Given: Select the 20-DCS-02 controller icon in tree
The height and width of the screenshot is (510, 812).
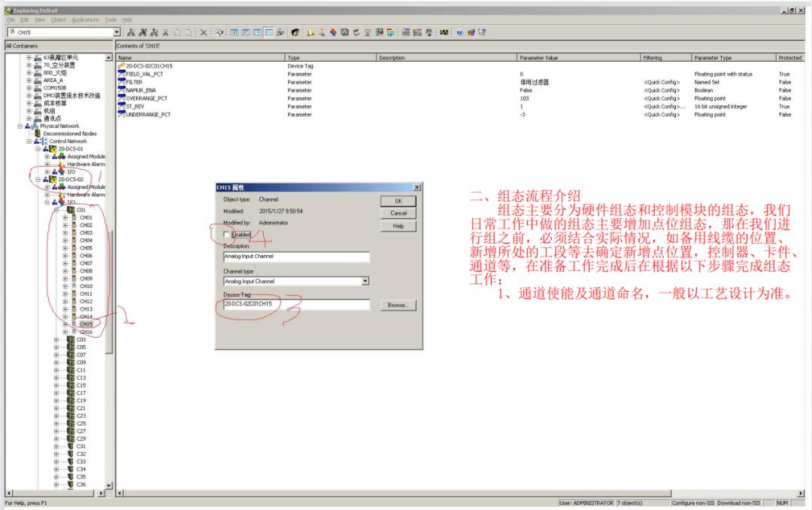Looking at the screenshot, I should [53, 179].
